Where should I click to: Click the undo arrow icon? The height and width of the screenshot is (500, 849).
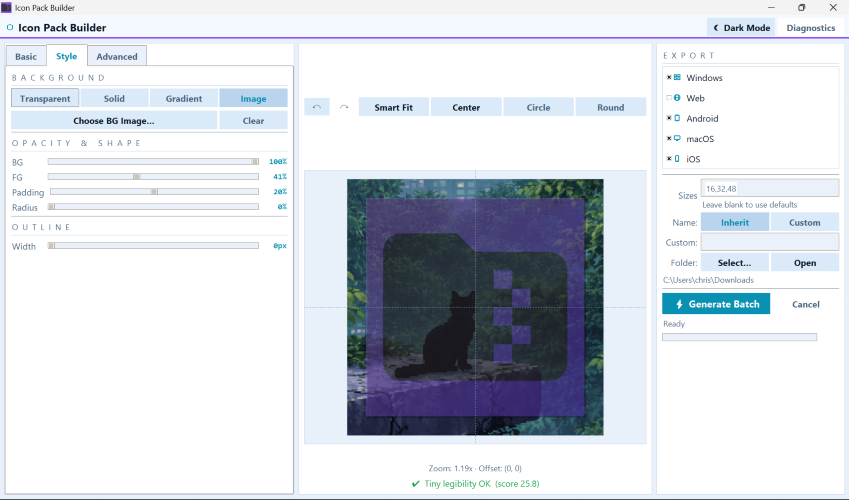(317, 107)
